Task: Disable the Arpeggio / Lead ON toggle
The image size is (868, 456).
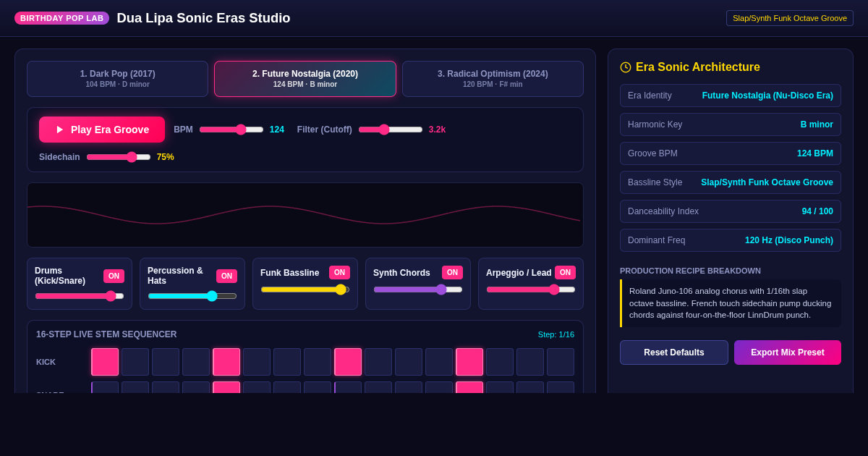Action: (x=565, y=272)
